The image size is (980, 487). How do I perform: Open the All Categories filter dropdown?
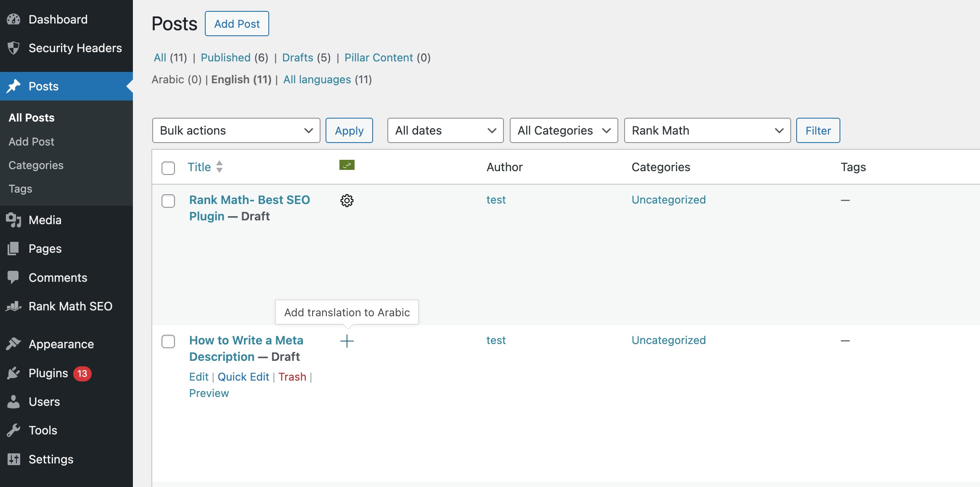coord(564,130)
